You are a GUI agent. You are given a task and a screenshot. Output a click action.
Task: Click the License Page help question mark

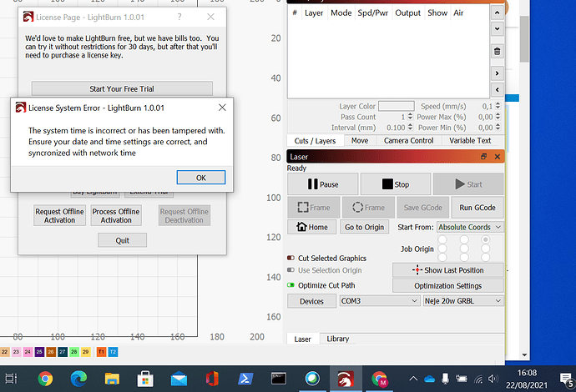(x=179, y=17)
